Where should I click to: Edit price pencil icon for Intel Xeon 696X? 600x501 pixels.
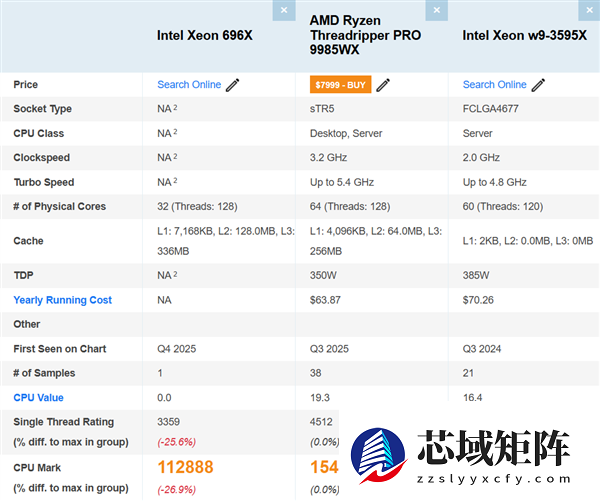[x=232, y=85]
